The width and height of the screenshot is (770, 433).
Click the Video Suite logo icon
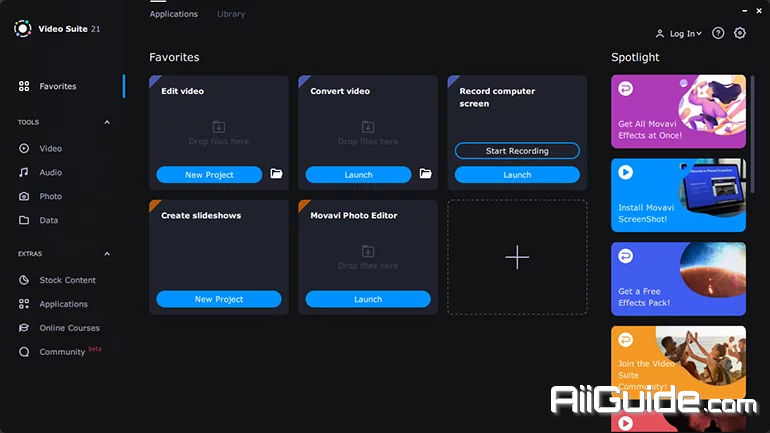click(23, 29)
